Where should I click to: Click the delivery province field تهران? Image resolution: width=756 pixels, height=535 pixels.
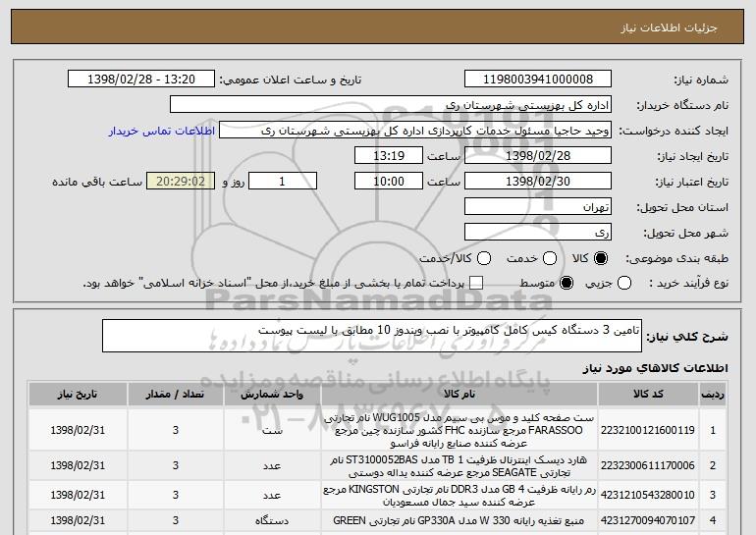pyautogui.click(x=538, y=207)
